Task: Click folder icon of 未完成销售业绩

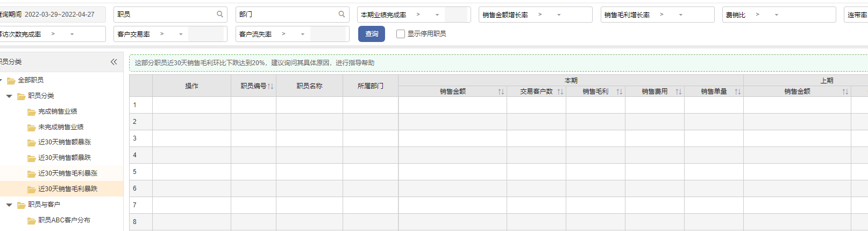Action: [x=32, y=128]
